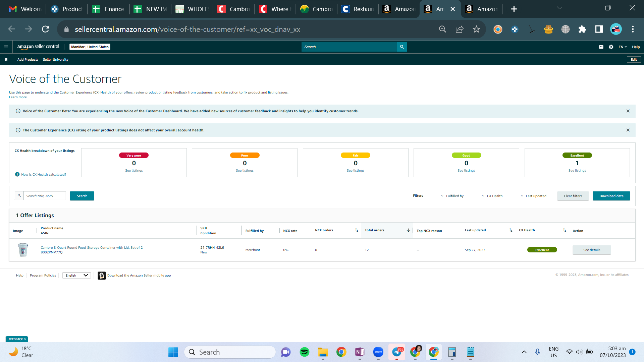Click See listings under Very poor
The image size is (644, 362).
pyautogui.click(x=134, y=171)
